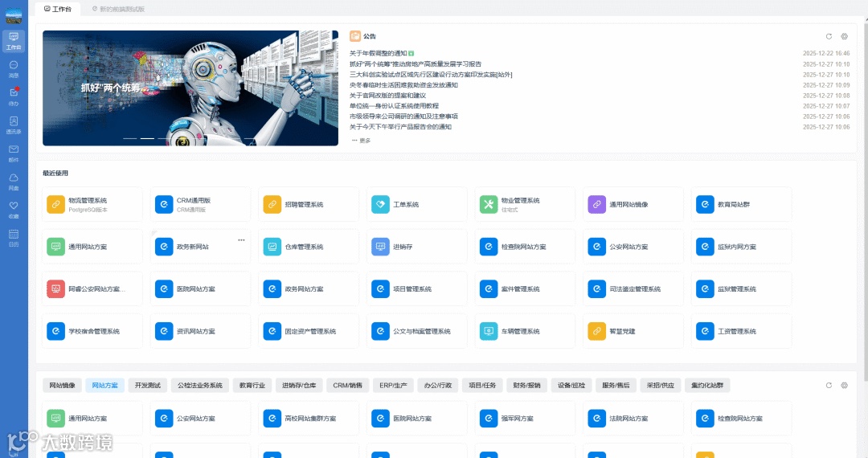Select the 财务/报销 category tab
The image size is (868, 458).
(x=526, y=386)
